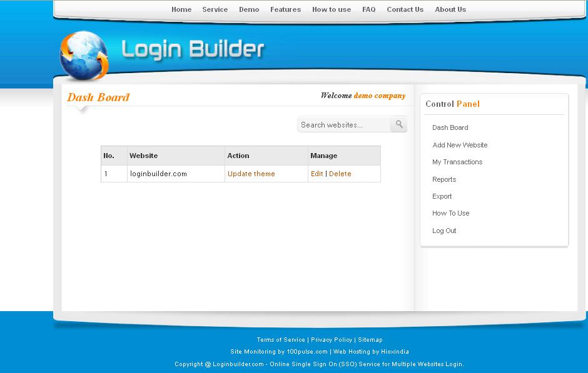This screenshot has width=588, height=373.
Task: Open Dash Board in Control Panel
Action: click(450, 127)
